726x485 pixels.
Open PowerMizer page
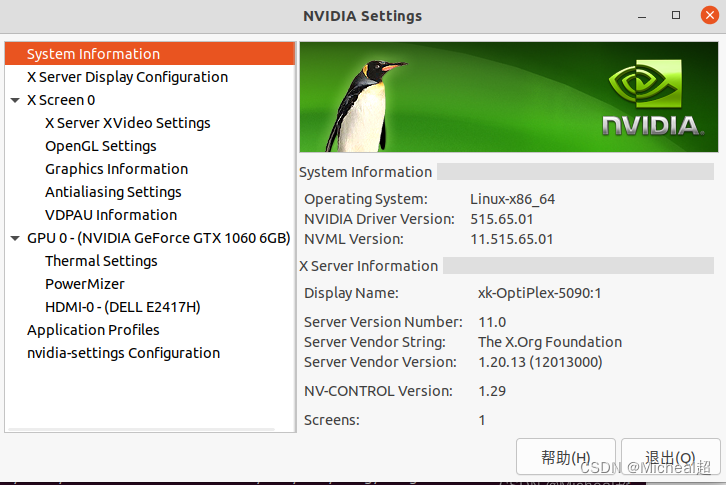pyautogui.click(x=85, y=284)
